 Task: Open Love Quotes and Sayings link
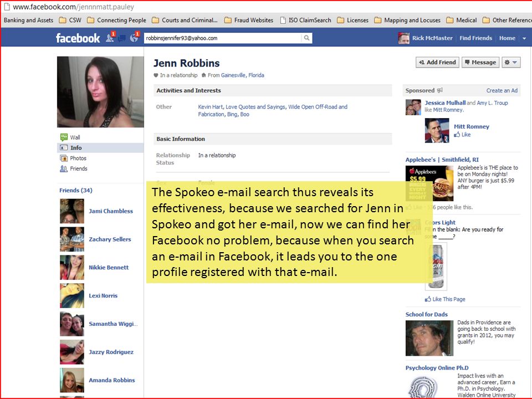[255, 107]
